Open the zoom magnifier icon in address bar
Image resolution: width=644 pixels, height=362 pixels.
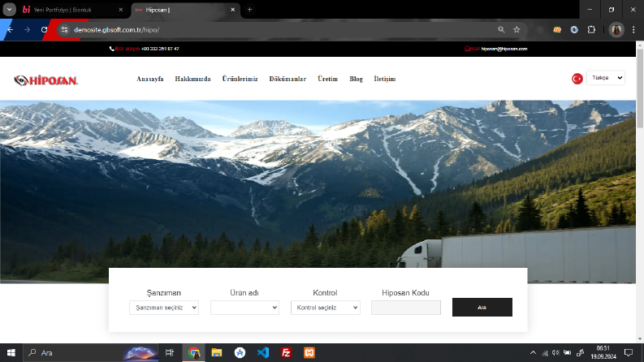point(501,29)
